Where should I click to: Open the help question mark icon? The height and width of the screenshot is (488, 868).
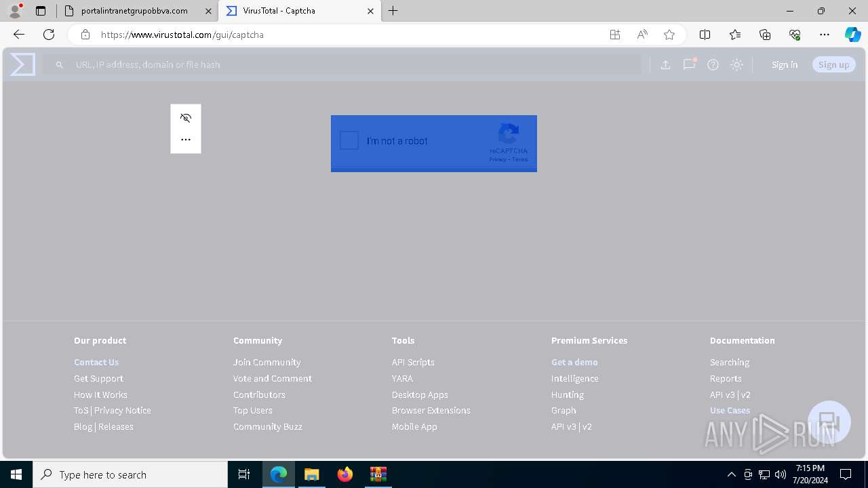click(713, 65)
